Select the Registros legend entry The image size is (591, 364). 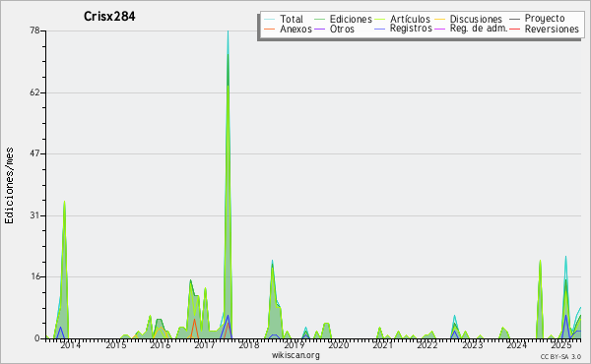point(403,29)
